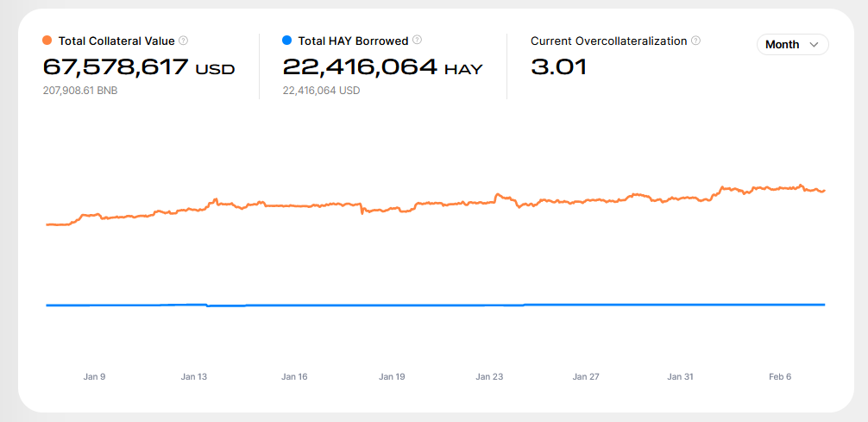The width and height of the screenshot is (868, 422).
Task: Click the Feb 6 axis date label
Action: (x=780, y=376)
